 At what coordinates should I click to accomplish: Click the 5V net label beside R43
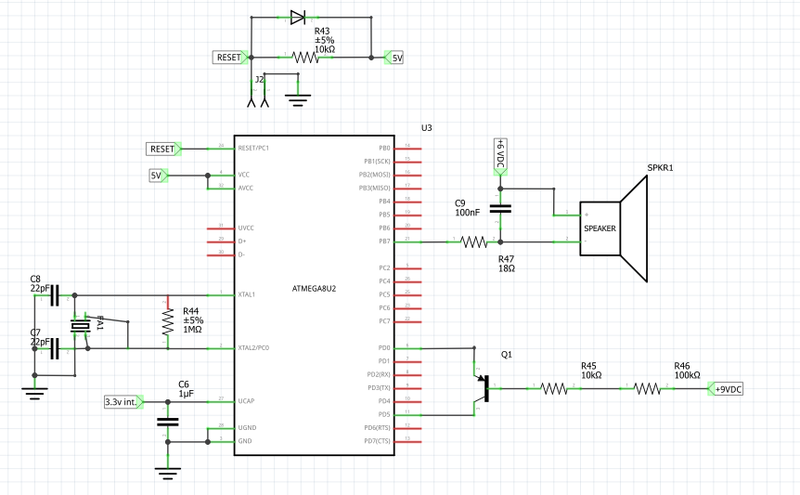tap(394, 58)
